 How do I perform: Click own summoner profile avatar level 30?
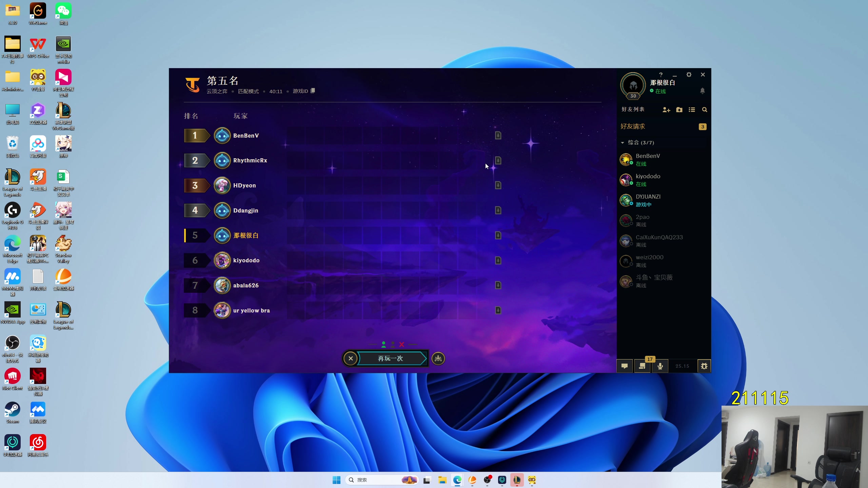click(x=633, y=86)
